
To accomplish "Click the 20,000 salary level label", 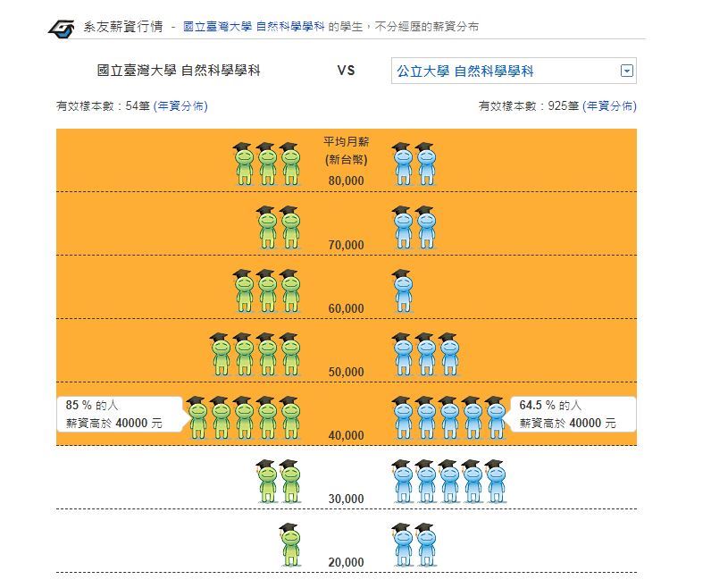I will point(346,563).
